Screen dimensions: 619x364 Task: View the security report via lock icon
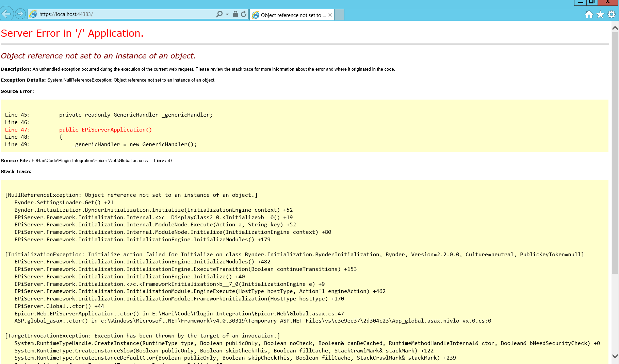(235, 14)
